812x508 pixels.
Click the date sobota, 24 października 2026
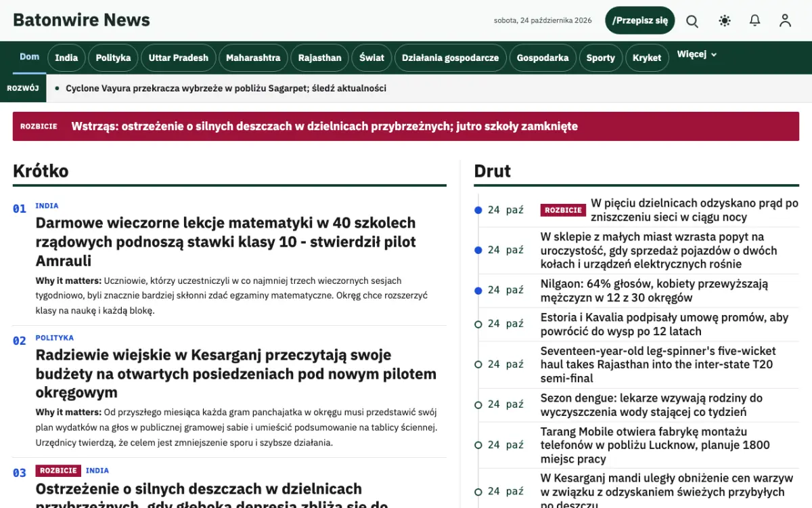point(543,20)
